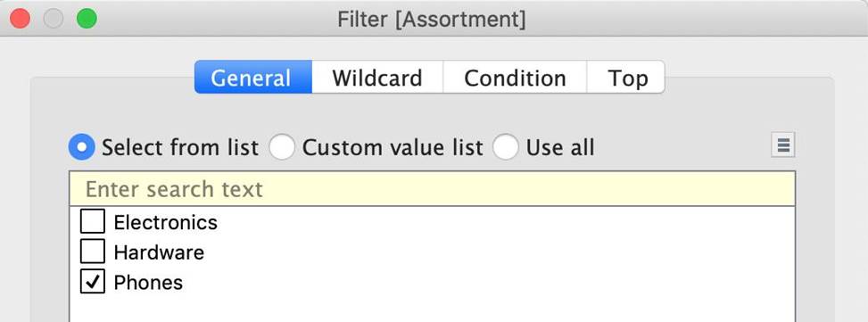868x322 pixels.
Task: Click empty list area below Phones
Action: (432, 309)
